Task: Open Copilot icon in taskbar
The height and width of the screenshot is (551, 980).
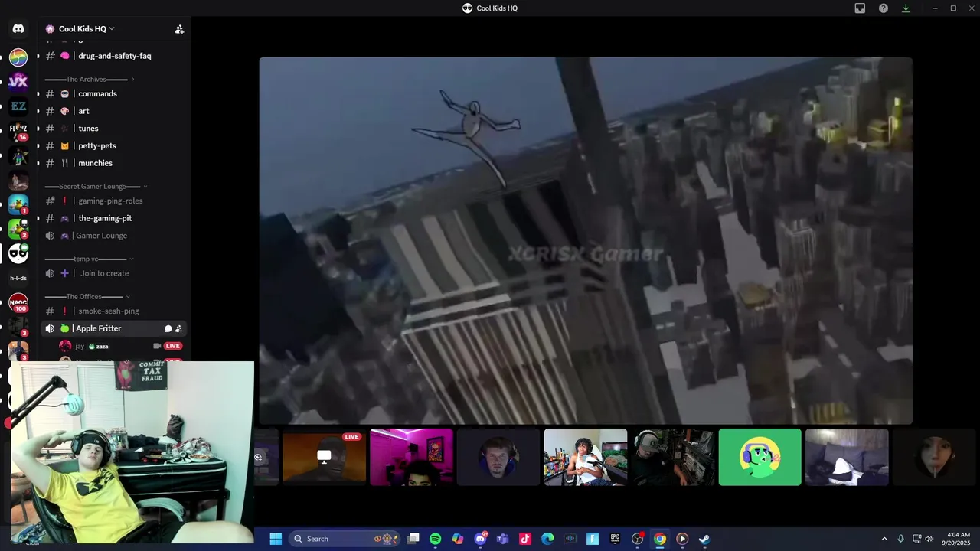Action: click(458, 539)
